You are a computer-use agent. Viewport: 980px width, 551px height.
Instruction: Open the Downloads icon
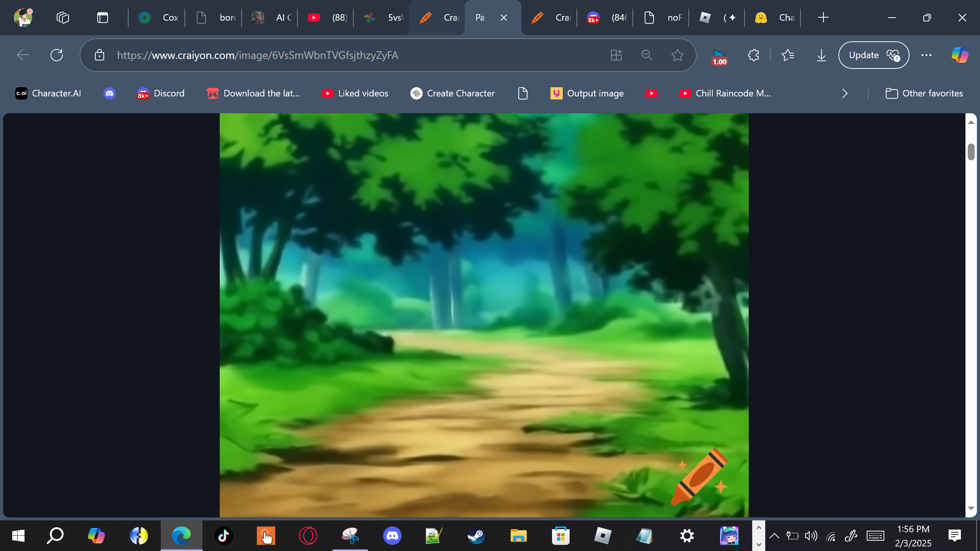(822, 55)
